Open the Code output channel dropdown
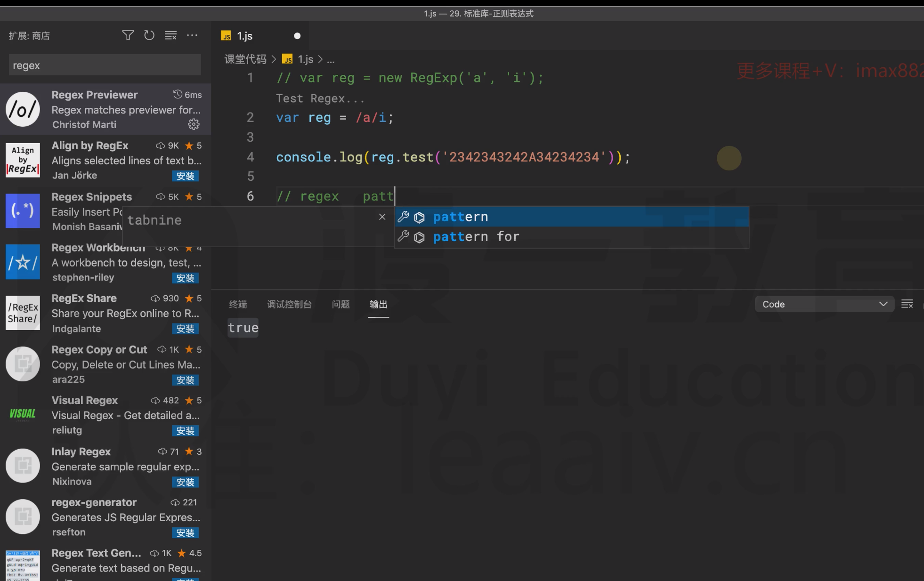Image resolution: width=924 pixels, height=581 pixels. coord(825,304)
